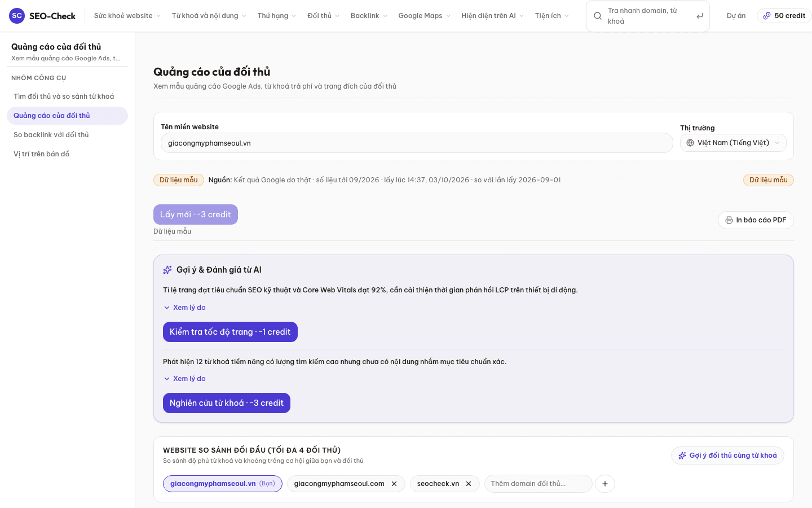Remove giacongmyphamseoul.com competitor chip
This screenshot has width=812, height=508.
click(x=394, y=484)
